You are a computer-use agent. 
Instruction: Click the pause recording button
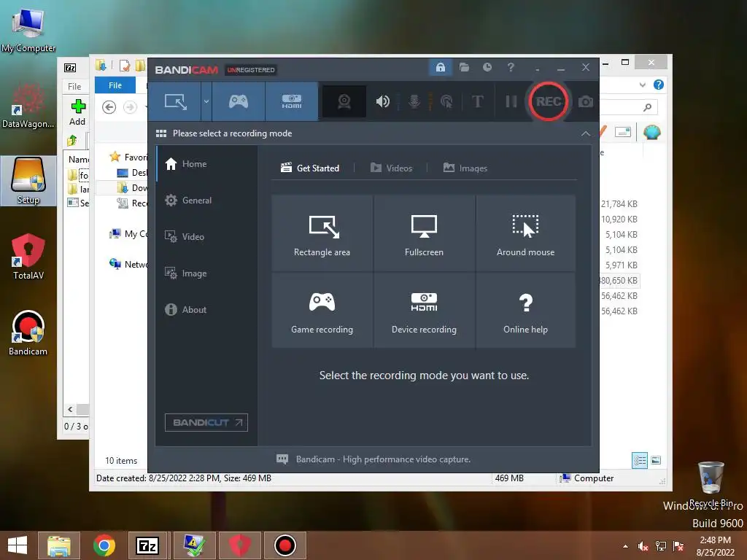tap(511, 101)
